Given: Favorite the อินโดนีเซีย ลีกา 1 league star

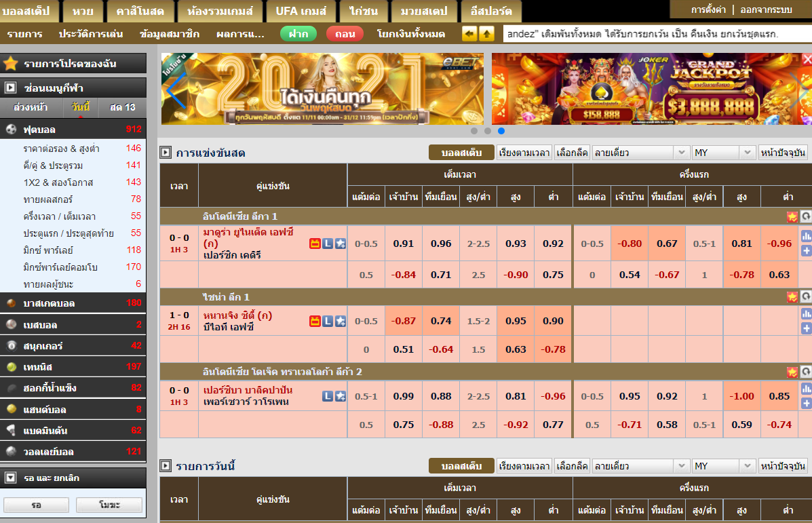Looking at the screenshot, I should coord(792,216).
